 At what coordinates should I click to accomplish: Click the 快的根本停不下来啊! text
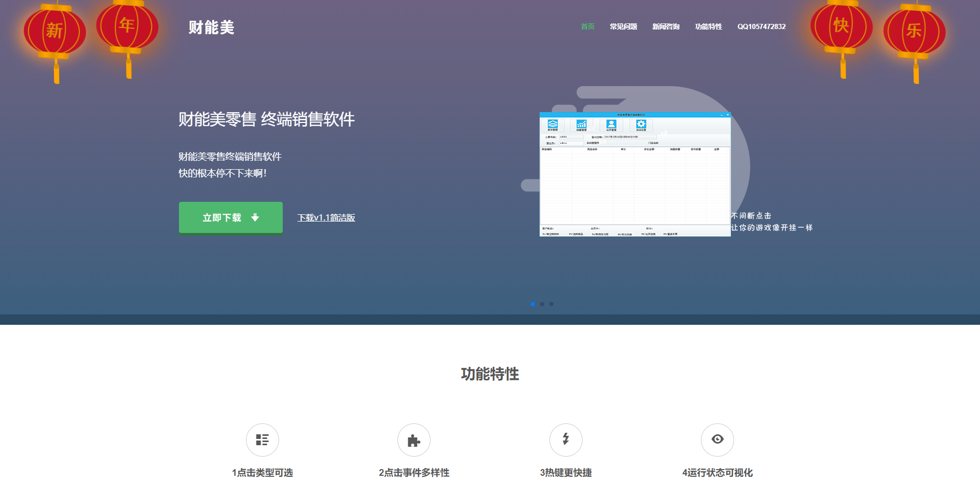(223, 173)
